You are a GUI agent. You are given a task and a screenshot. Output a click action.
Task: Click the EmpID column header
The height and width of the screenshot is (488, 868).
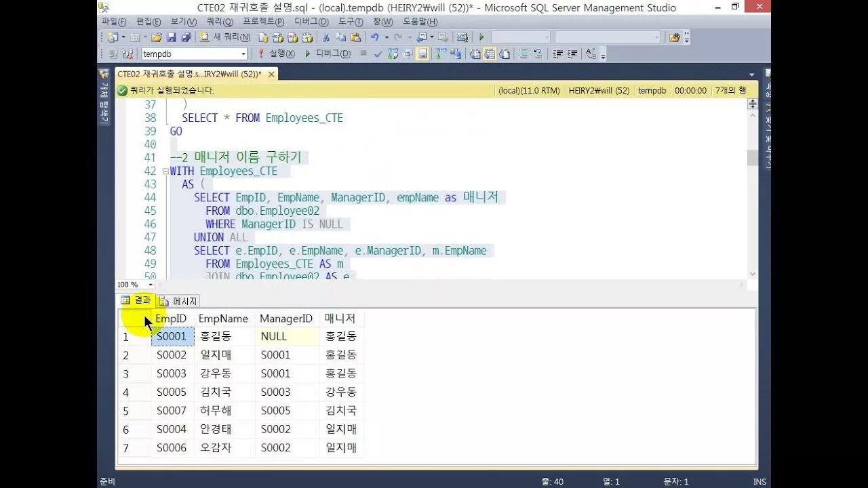pos(171,319)
